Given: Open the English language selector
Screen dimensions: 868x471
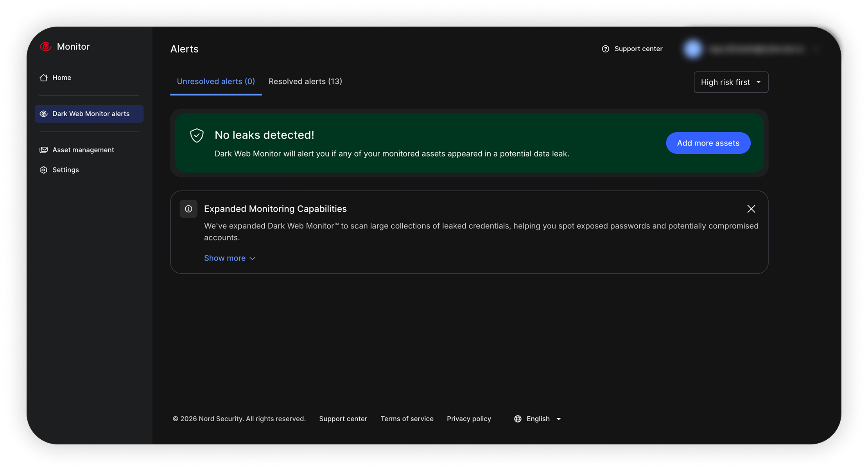Looking at the screenshot, I should coord(538,419).
